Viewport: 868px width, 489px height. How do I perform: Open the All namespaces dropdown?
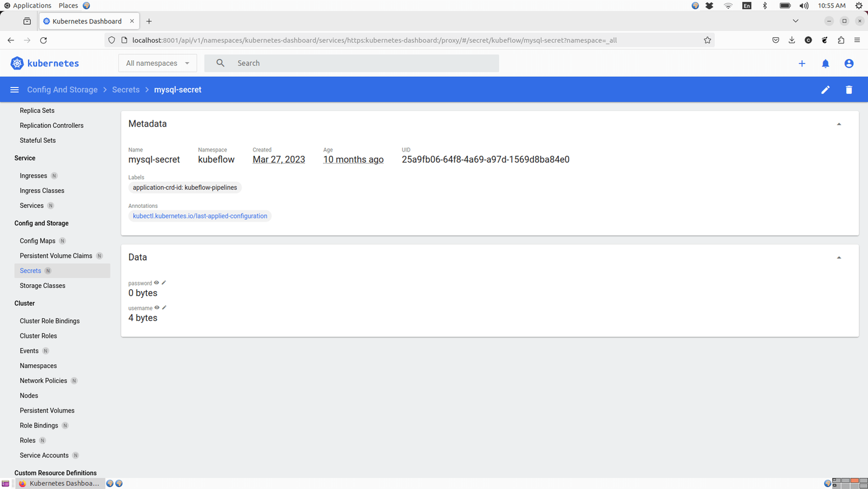point(157,63)
